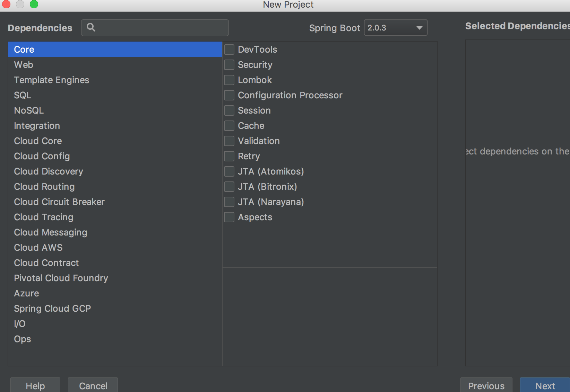570x392 pixels.
Task: Enable JTA (Atomikos) checkbox
Action: (x=229, y=171)
